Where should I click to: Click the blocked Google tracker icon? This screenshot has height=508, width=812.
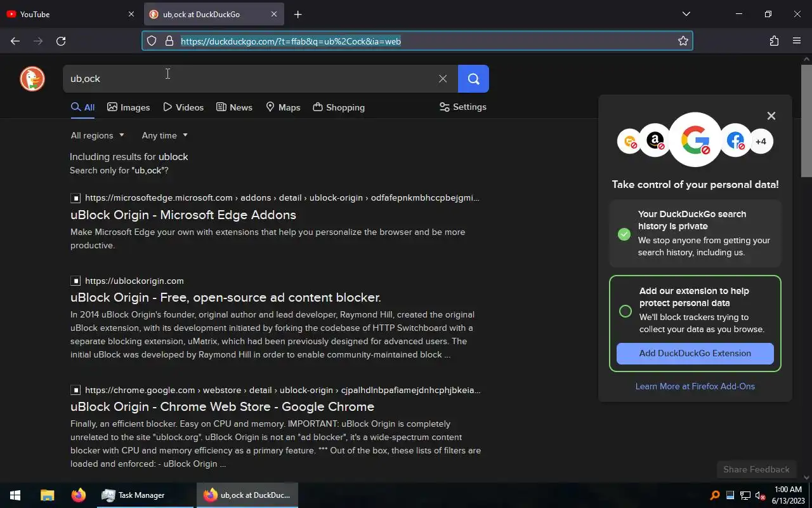pyautogui.click(x=695, y=140)
